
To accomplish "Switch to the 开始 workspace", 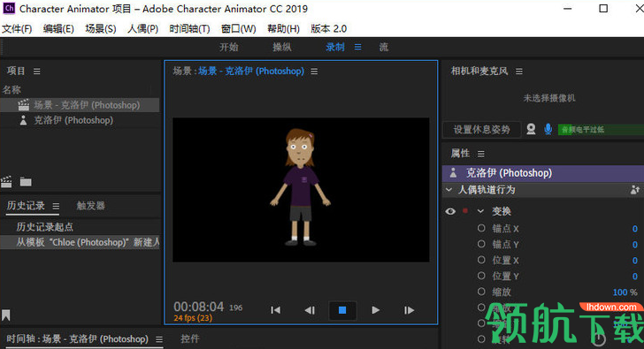I will (229, 47).
